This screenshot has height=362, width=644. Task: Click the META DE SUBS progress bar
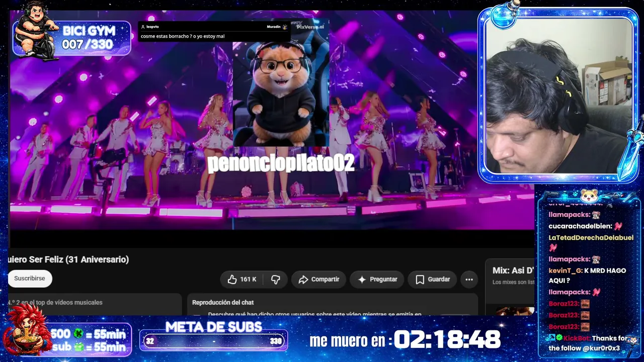click(x=214, y=341)
